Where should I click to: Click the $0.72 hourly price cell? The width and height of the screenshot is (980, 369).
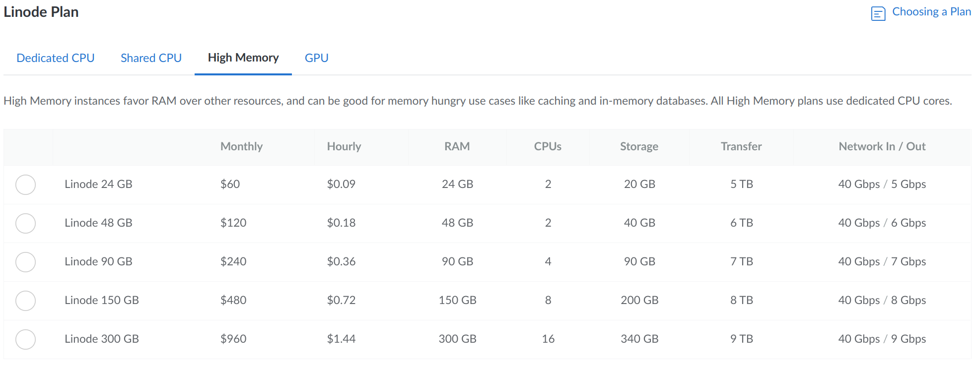[x=341, y=301]
